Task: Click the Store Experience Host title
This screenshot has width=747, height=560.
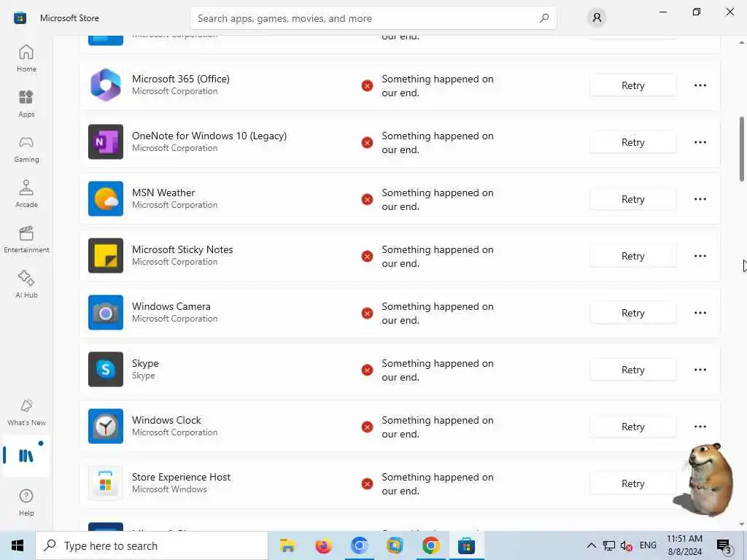Action: click(181, 477)
